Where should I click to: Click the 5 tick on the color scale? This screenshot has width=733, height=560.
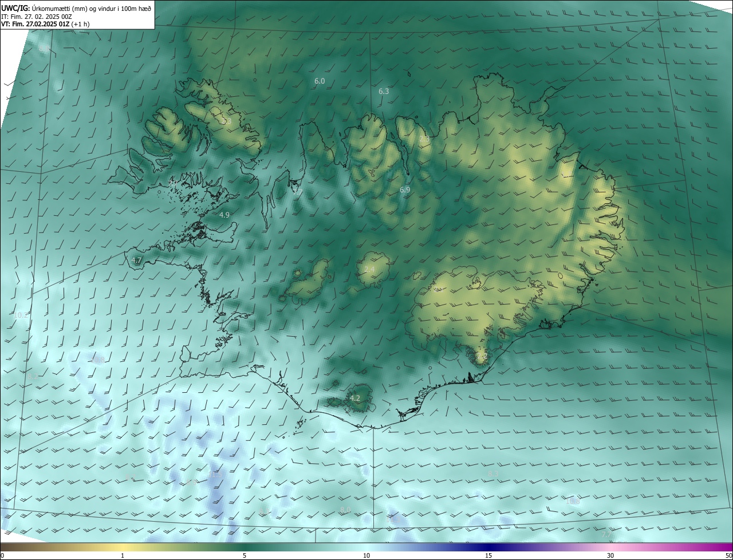245,555
